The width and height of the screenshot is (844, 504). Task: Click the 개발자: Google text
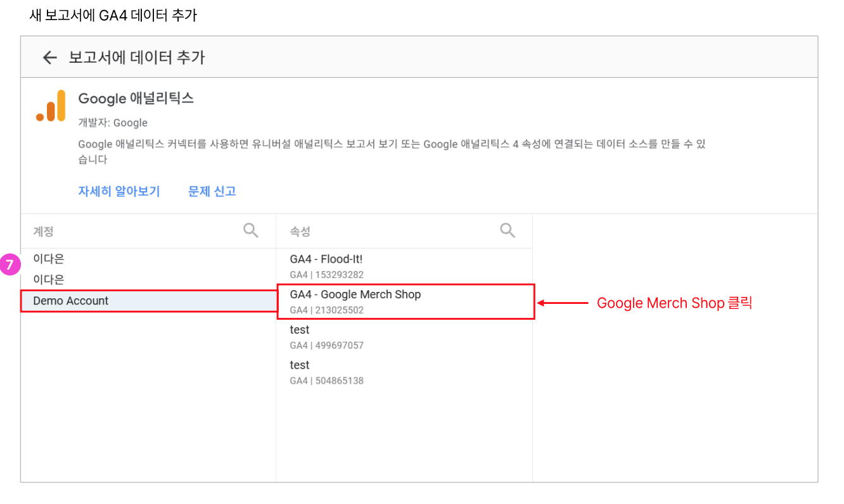[x=113, y=123]
